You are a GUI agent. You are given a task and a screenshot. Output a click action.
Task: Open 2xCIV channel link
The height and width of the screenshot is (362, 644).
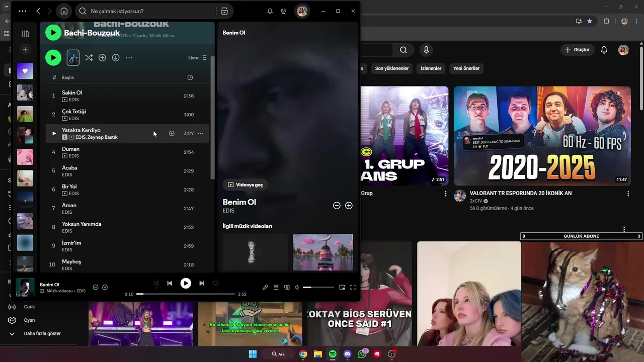point(476,201)
